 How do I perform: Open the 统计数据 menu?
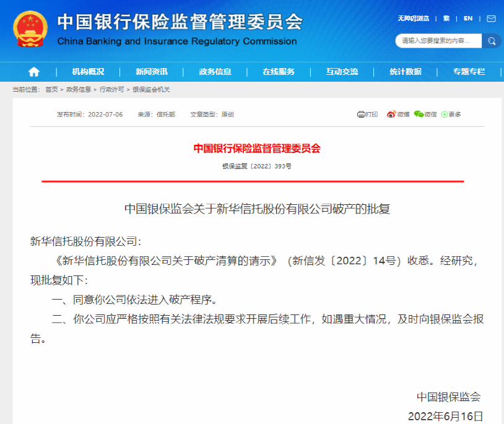(x=406, y=72)
